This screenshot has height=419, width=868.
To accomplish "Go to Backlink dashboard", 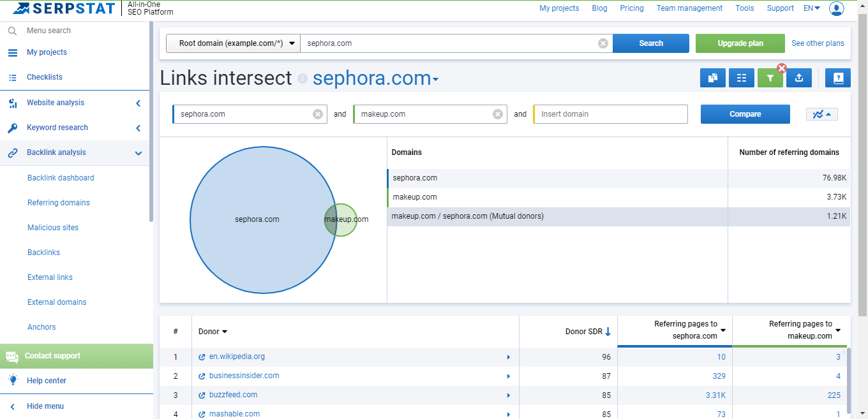I will [x=61, y=178].
